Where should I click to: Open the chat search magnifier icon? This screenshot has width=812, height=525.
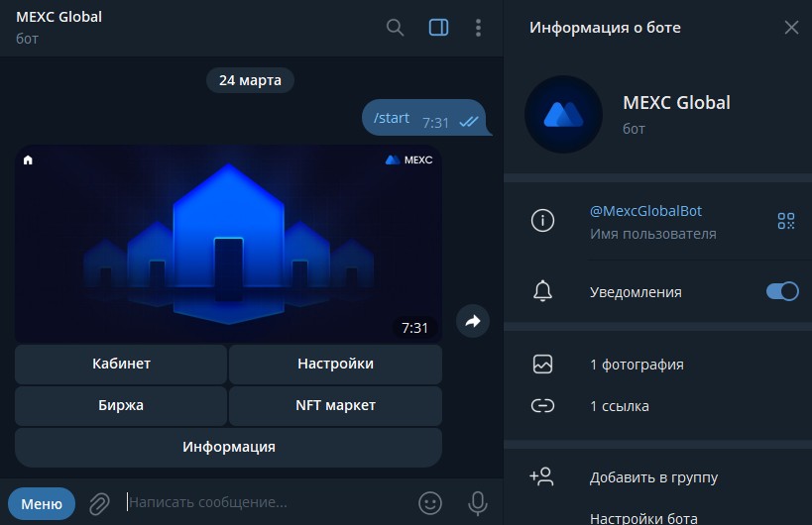click(x=395, y=28)
